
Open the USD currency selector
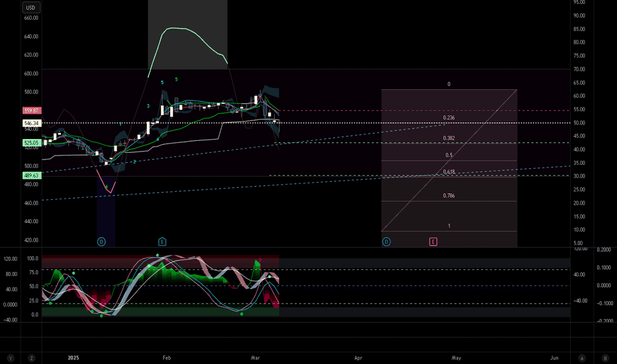tap(30, 7)
